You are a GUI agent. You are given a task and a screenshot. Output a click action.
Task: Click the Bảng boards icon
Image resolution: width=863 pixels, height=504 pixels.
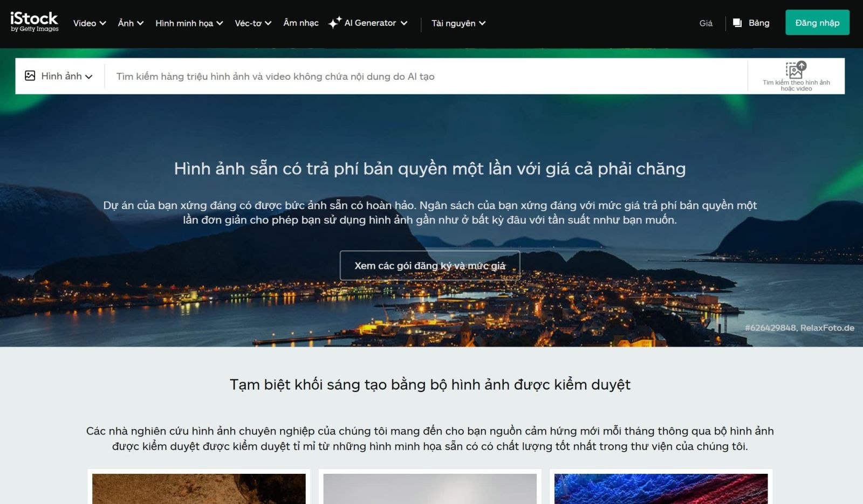[737, 23]
